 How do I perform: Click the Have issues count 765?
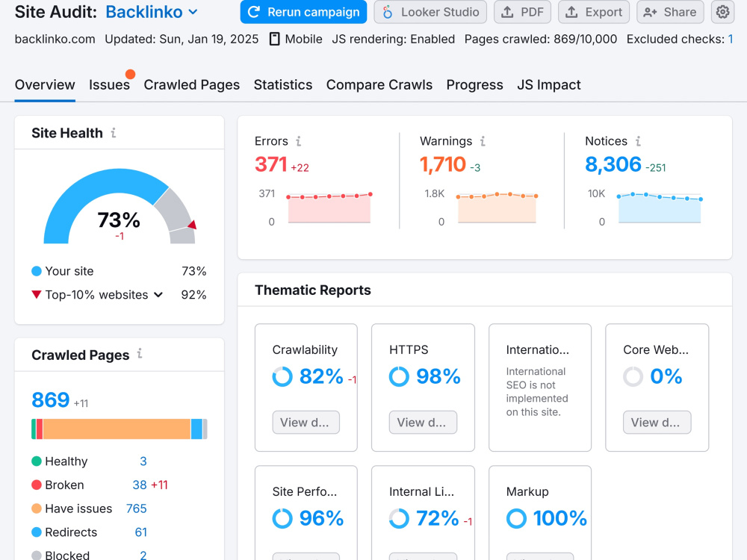point(136,508)
